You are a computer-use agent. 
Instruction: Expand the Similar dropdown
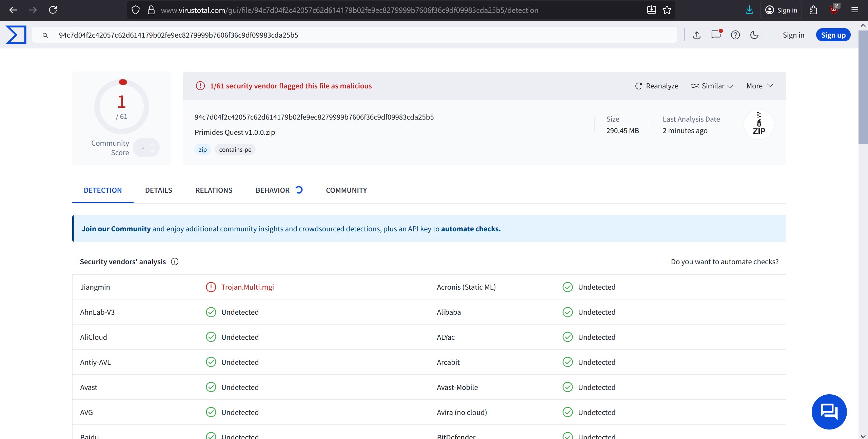pyautogui.click(x=712, y=86)
